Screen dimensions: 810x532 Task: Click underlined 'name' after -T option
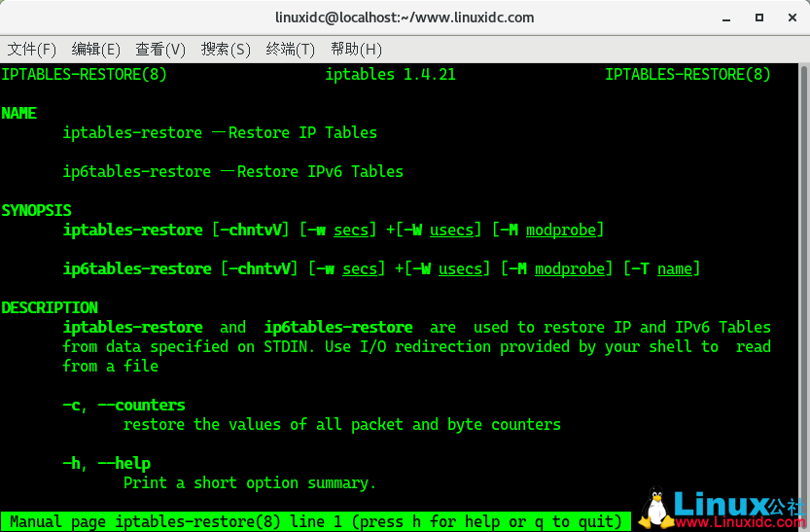[x=675, y=268]
